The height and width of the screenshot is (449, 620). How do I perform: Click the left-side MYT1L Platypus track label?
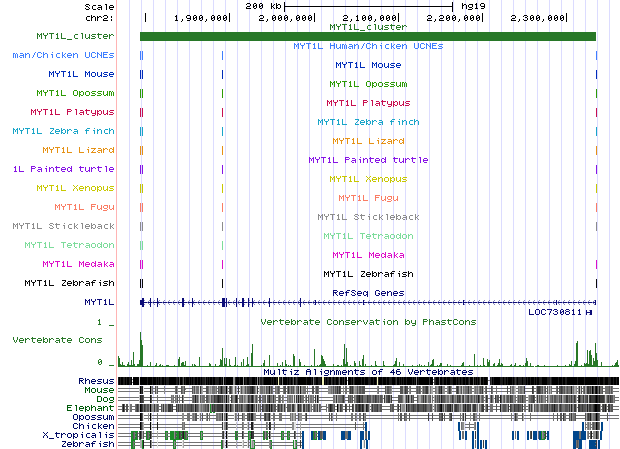(72, 112)
